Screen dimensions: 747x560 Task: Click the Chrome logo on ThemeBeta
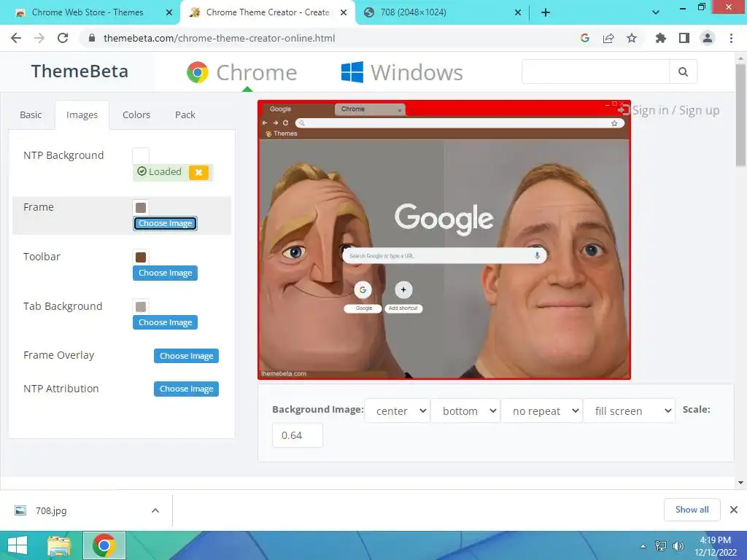point(198,72)
